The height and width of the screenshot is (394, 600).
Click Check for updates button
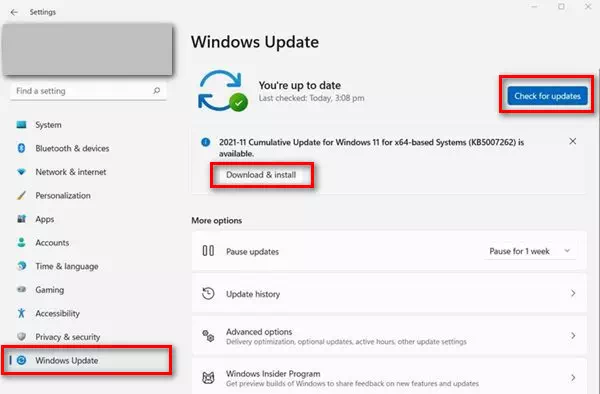[547, 96]
